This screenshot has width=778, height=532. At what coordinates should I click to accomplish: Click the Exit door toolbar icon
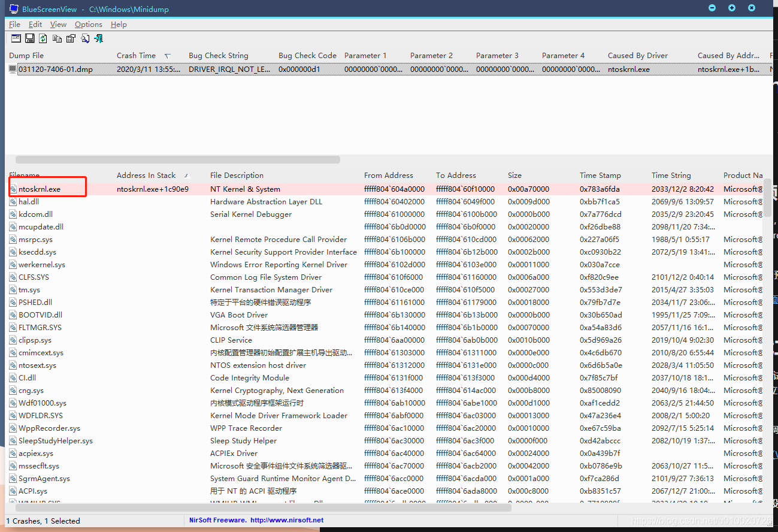click(x=99, y=38)
